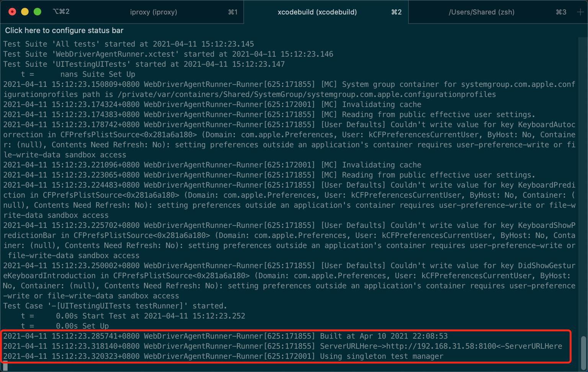Click the 'WebDriverAgentRunner.xctest' started line
The image size is (588, 372).
coord(168,54)
